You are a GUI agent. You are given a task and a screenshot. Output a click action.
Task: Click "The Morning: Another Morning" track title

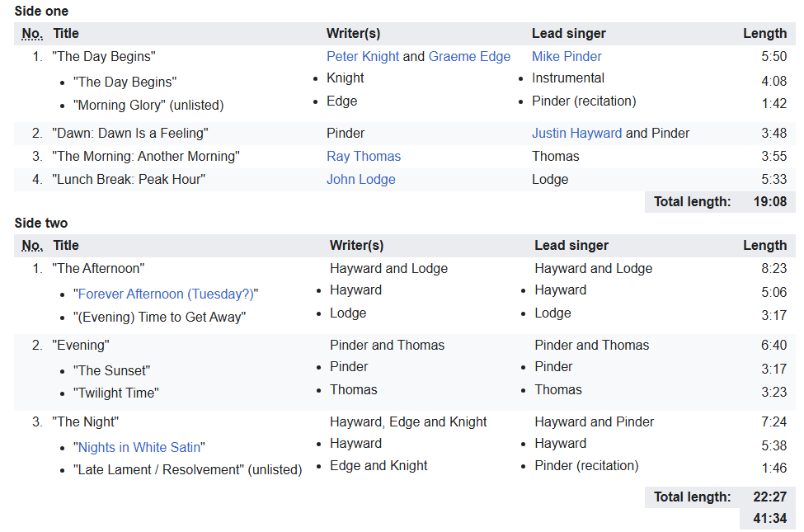[146, 157]
